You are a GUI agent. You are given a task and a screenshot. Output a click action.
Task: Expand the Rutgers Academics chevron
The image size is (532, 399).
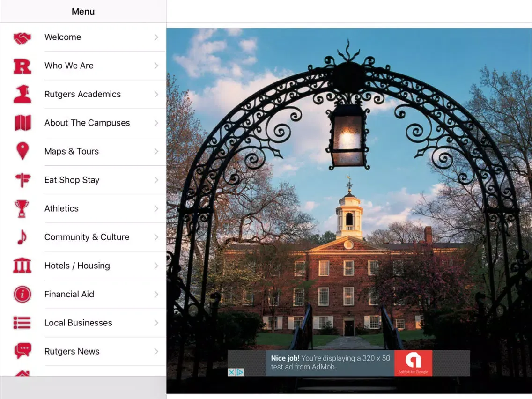tap(156, 94)
